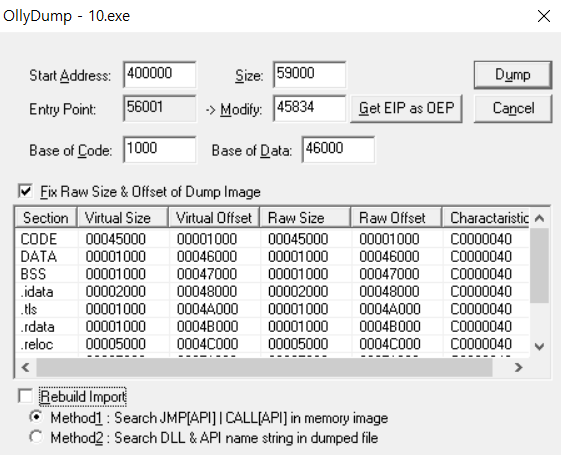Click CODE virtual size 00045000
The image size is (561, 455).
click(116, 239)
